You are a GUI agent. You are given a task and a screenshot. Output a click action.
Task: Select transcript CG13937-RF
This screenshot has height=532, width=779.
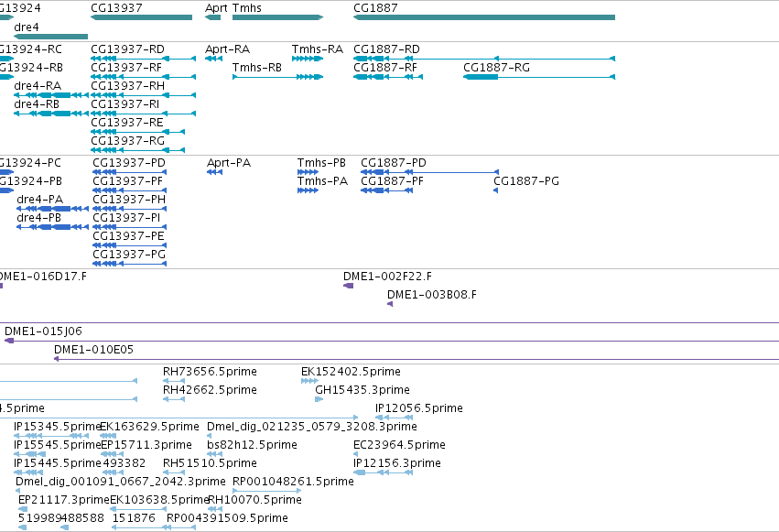[143, 77]
